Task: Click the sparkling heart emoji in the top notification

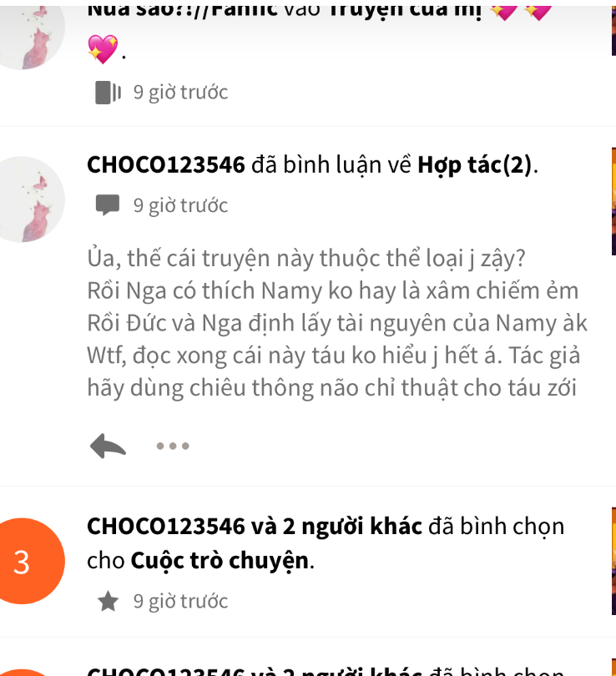Action: coord(103,48)
